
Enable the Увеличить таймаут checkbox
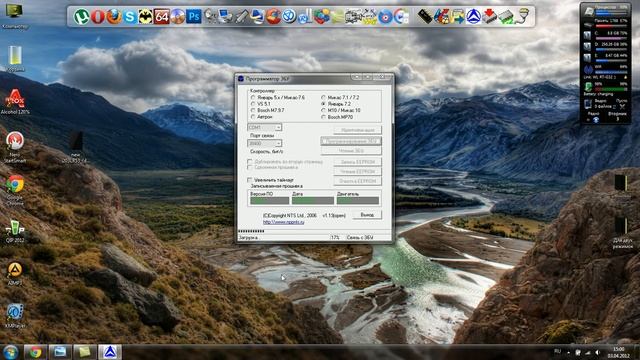coord(249,180)
